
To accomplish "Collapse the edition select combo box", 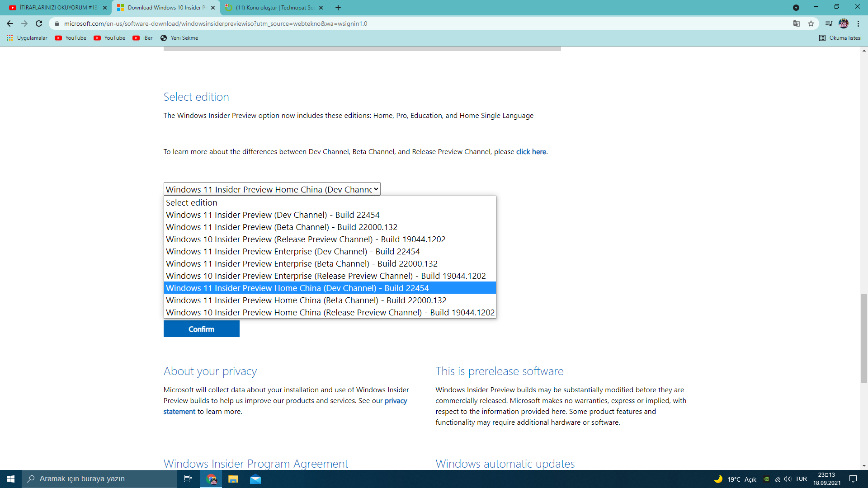I will tap(272, 189).
